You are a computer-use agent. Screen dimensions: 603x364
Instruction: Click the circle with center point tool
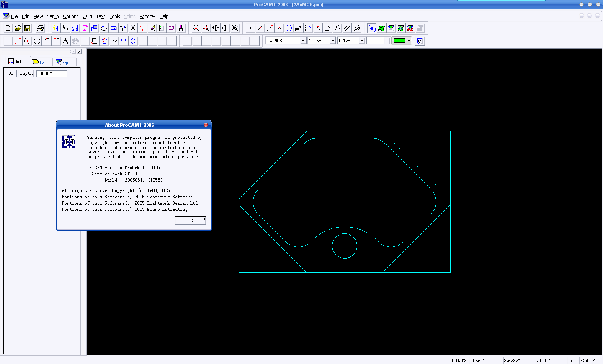point(37,41)
